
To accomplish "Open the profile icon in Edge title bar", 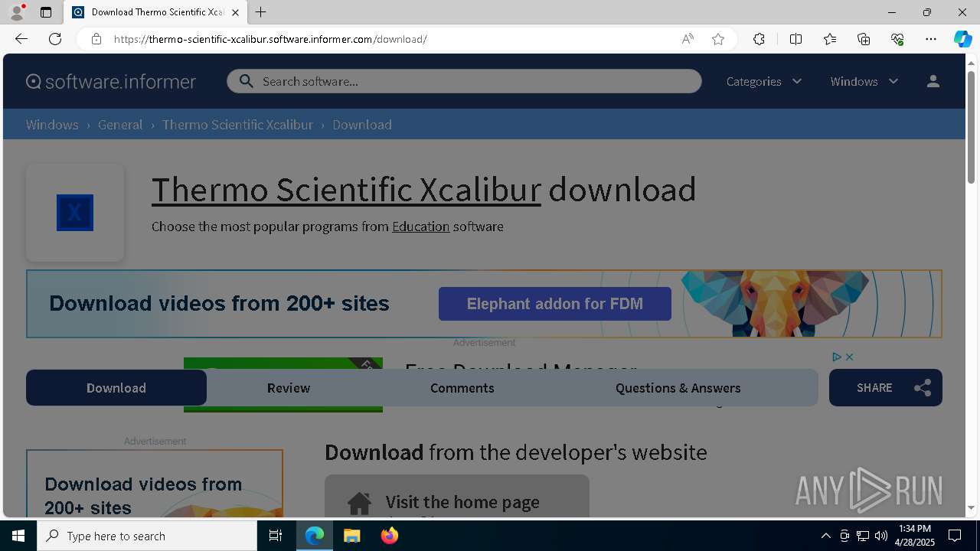I will tap(17, 12).
